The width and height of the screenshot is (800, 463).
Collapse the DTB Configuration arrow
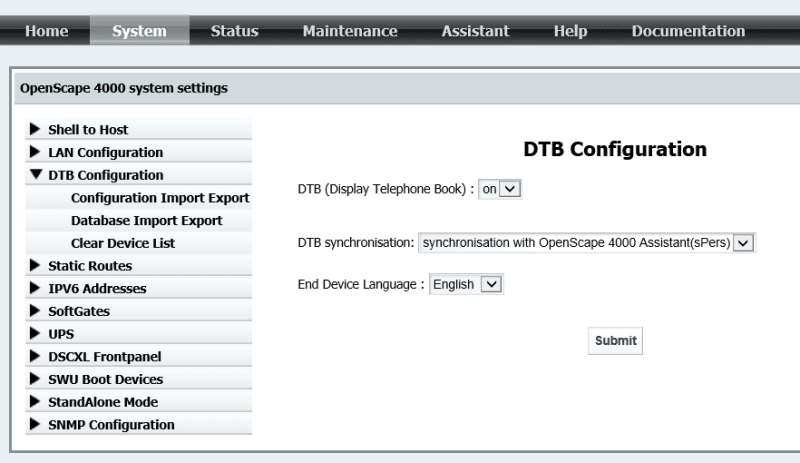(36, 174)
